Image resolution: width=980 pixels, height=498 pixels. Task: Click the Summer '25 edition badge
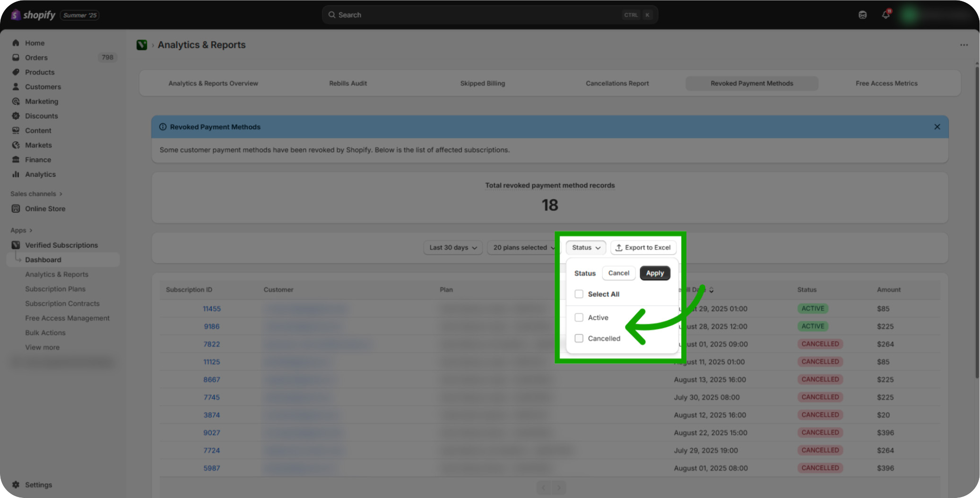click(x=79, y=15)
